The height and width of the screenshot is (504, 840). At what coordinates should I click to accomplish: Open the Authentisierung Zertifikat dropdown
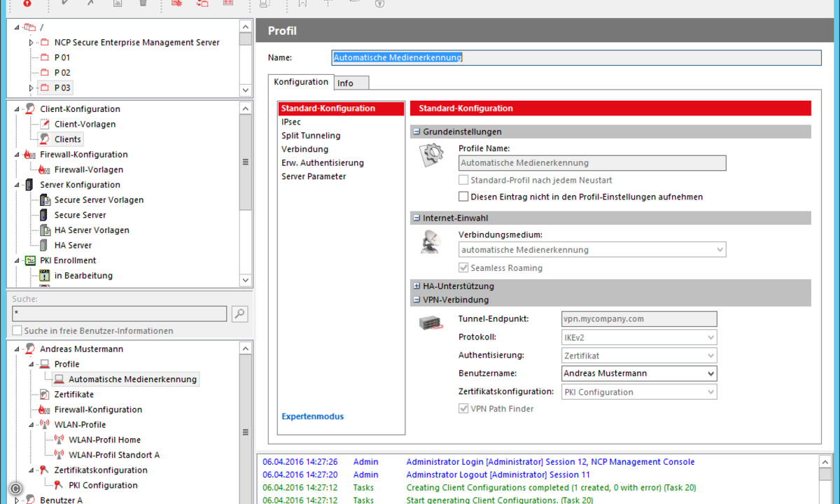pos(710,356)
